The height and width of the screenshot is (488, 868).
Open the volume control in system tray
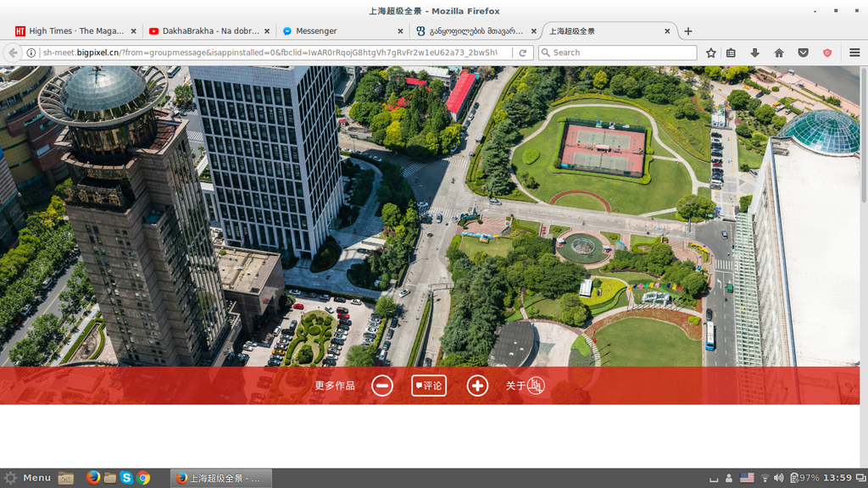pyautogui.click(x=778, y=478)
